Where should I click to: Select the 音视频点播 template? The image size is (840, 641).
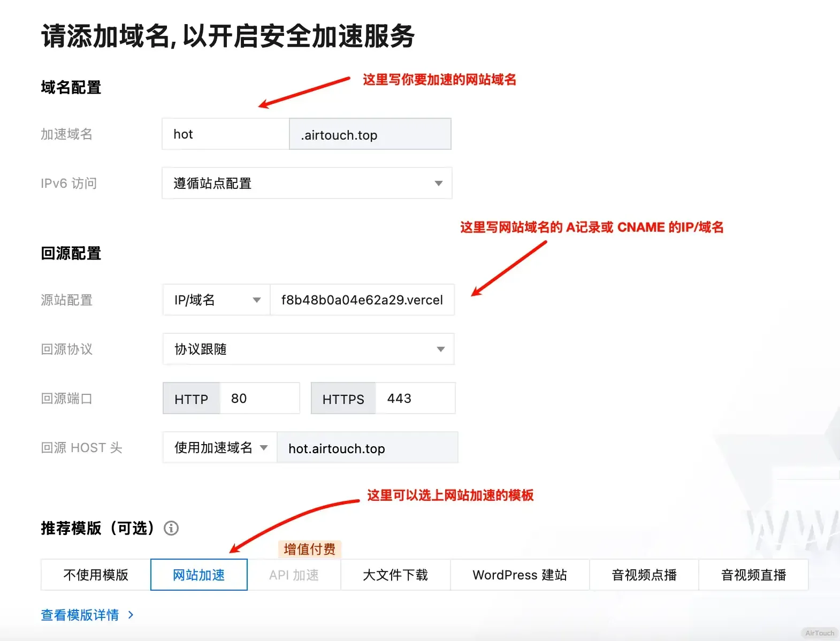click(x=644, y=575)
